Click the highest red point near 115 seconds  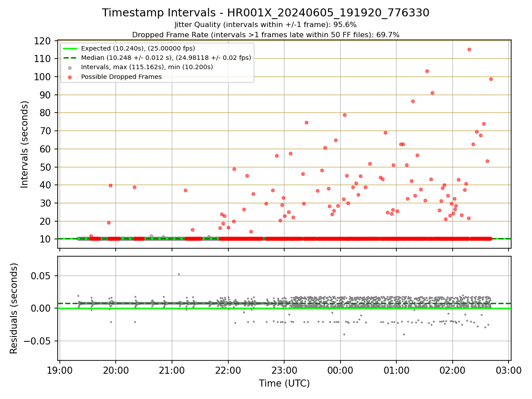pyautogui.click(x=469, y=49)
